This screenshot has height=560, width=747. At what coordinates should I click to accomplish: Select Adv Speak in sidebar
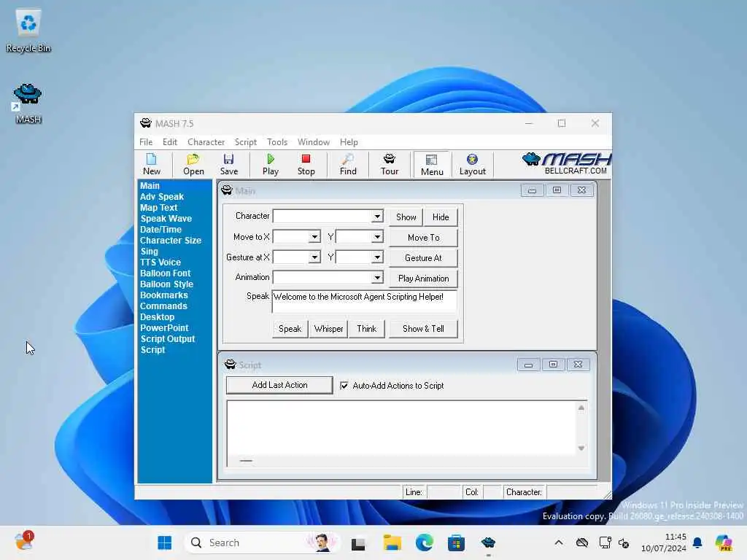click(161, 197)
